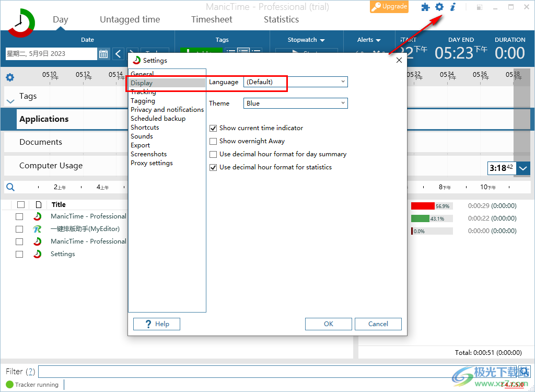Open the calendar date picker icon

click(x=103, y=54)
